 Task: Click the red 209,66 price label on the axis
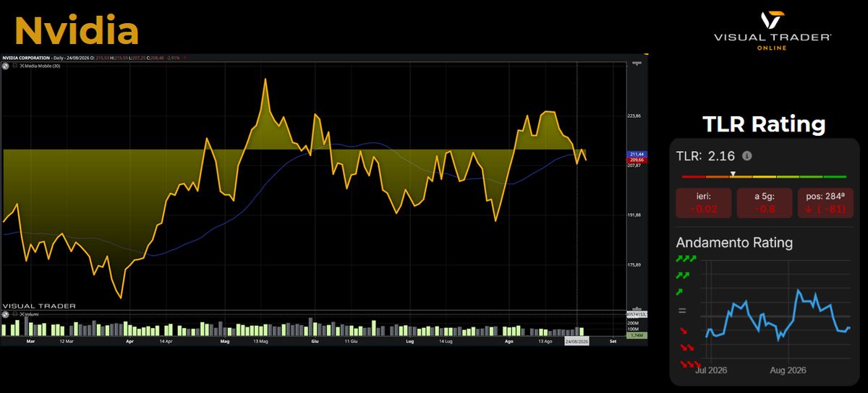tap(637, 160)
